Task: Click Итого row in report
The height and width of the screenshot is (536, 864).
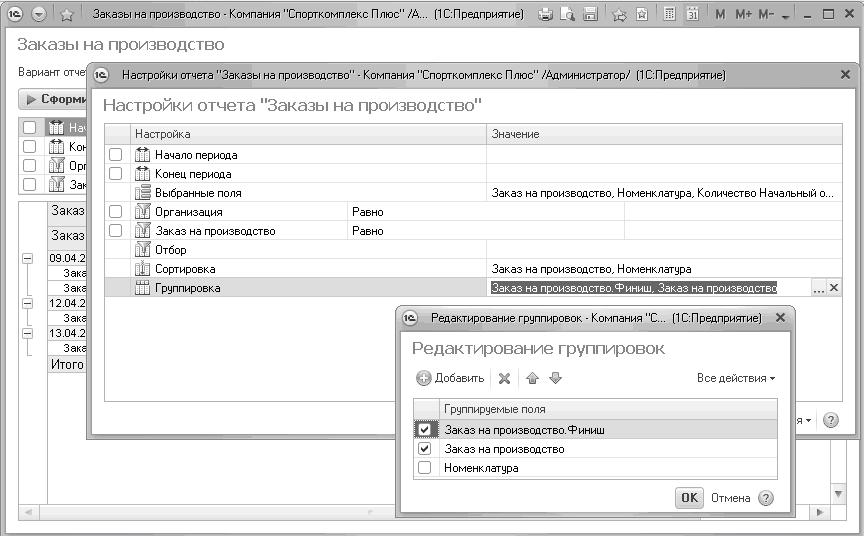Action: point(67,364)
